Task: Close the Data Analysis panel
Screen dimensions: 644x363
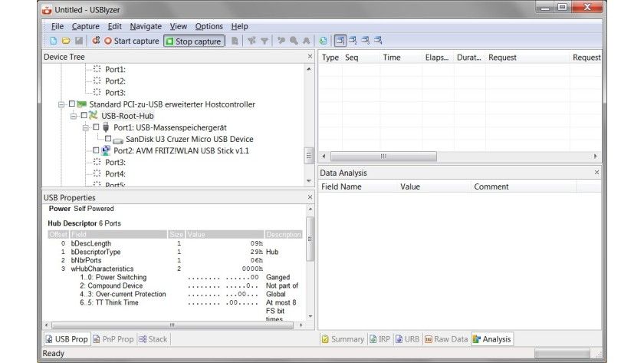Action: point(596,173)
